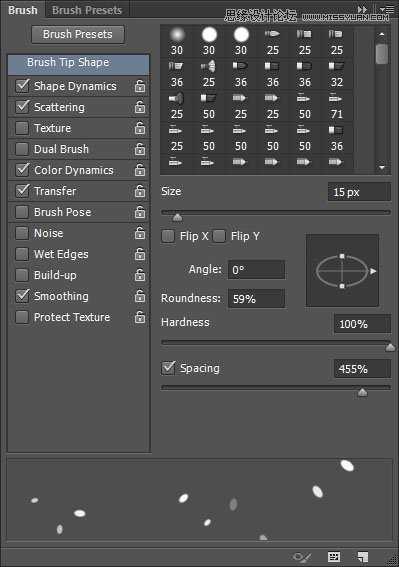Click brush list scroll down arrow
Image resolution: width=399 pixels, height=567 pixels.
click(382, 167)
